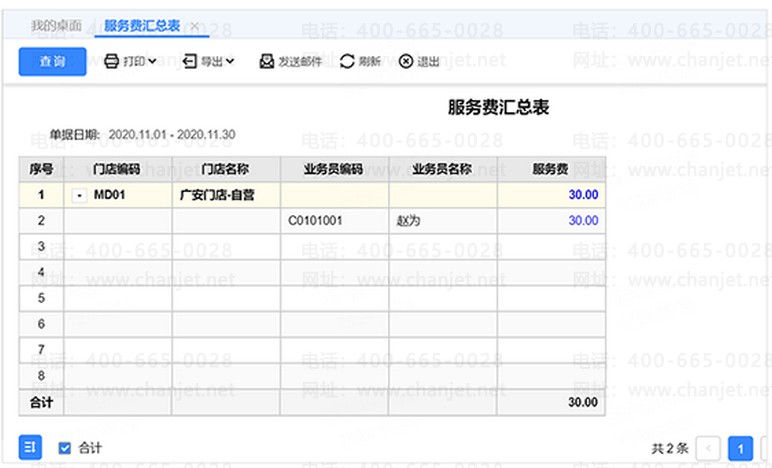Image resolution: width=772 pixels, height=468 pixels.
Task: Click the 30.00 amount in row 1
Action: (x=583, y=195)
